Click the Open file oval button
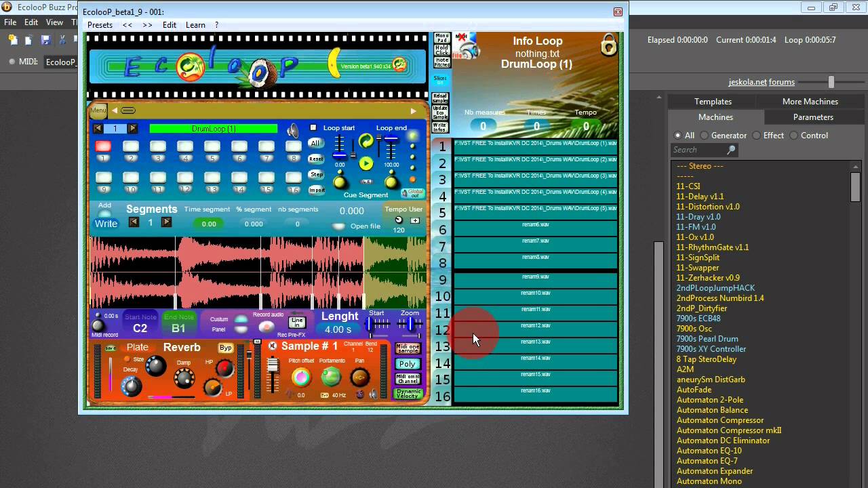 [338, 226]
